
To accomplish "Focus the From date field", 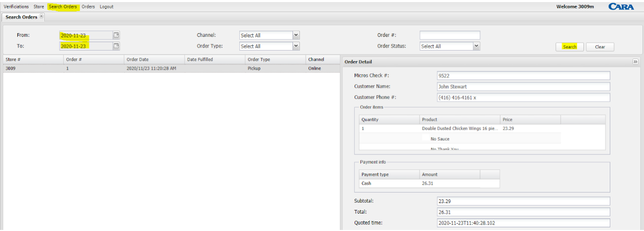I will [x=86, y=35].
